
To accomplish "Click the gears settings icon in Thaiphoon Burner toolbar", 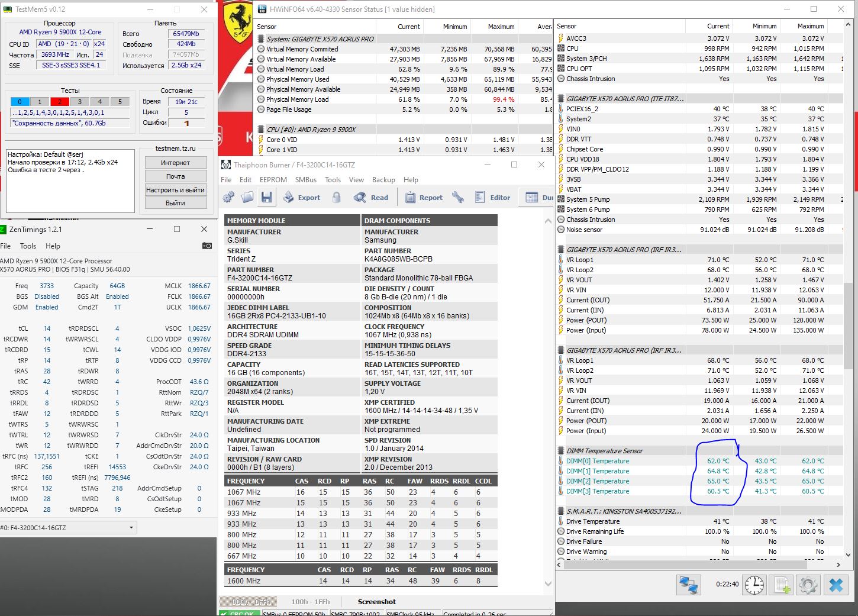I will (x=228, y=198).
